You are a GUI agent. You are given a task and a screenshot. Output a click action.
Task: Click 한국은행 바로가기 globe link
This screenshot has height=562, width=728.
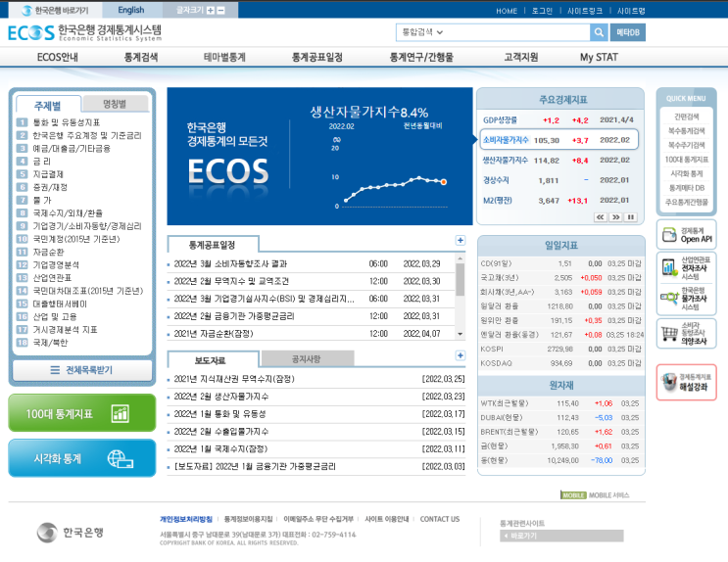pos(55,10)
